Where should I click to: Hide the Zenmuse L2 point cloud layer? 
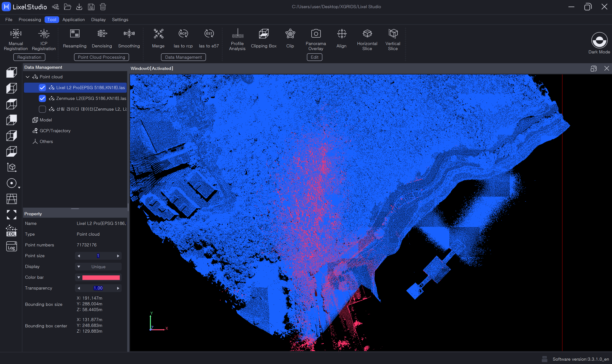(x=42, y=98)
